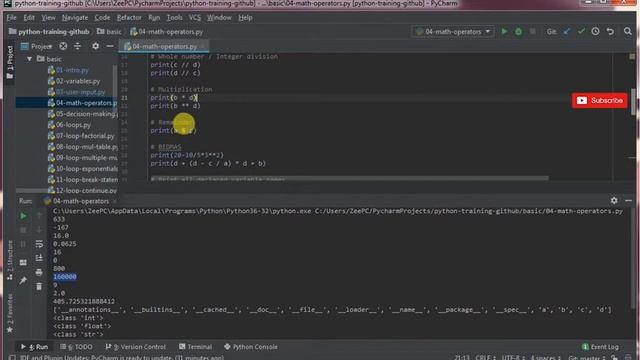
Task: Open the 04-math-operators run configuration dropdown
Action: coord(453,31)
